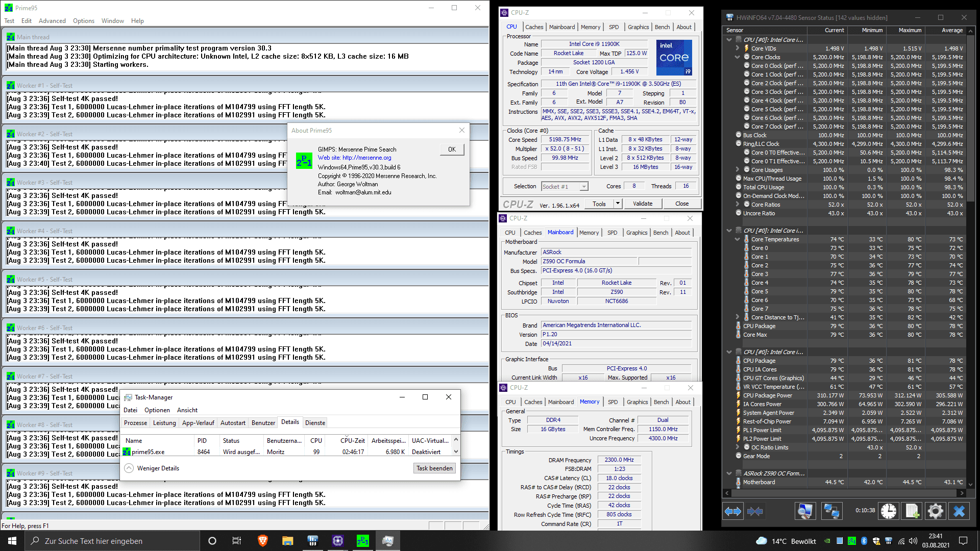Click the Worker #1 window icon in Prime95

click(x=11, y=86)
